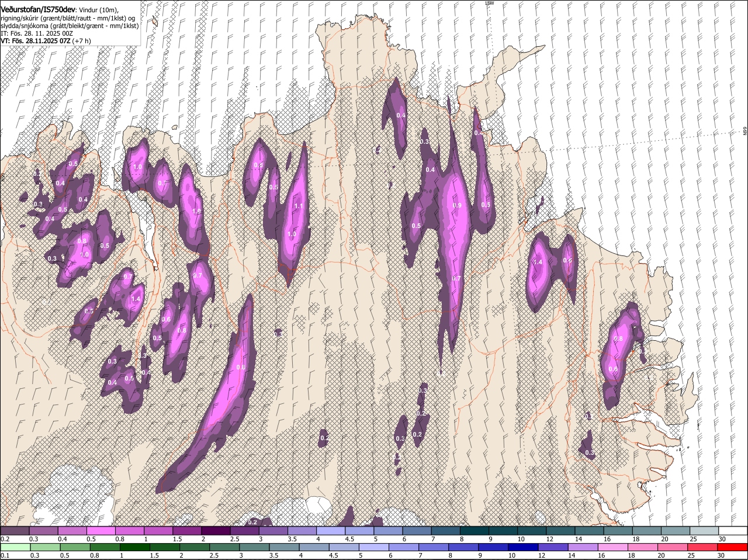Image resolution: width=748 pixels, height=560 pixels.
Task: Click the 'slydda/snjókoma (grátt/bleikt/grænt' header line
Action: pos(70,26)
